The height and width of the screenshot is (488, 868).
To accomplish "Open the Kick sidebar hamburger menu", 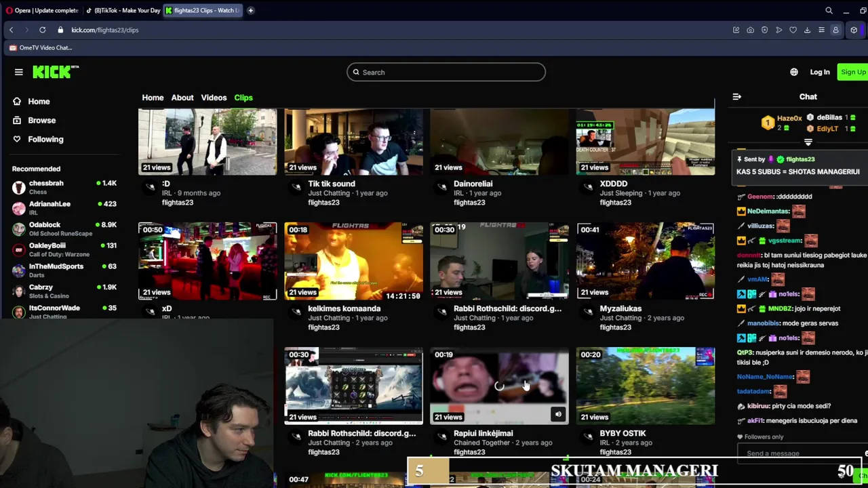I will coord(18,72).
